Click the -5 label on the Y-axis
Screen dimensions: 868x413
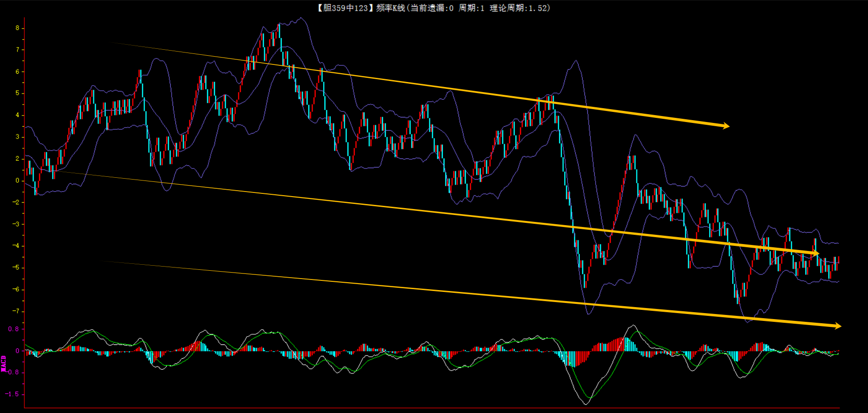pos(16,268)
